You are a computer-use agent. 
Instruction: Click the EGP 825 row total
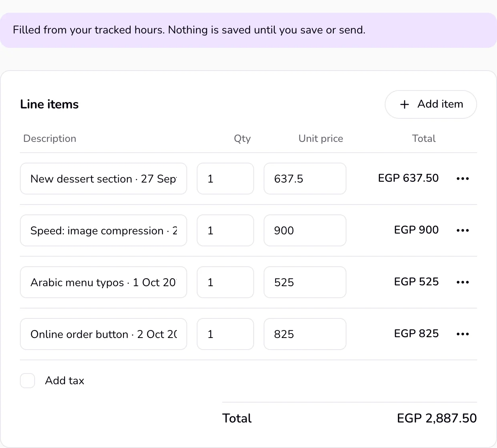416,334
